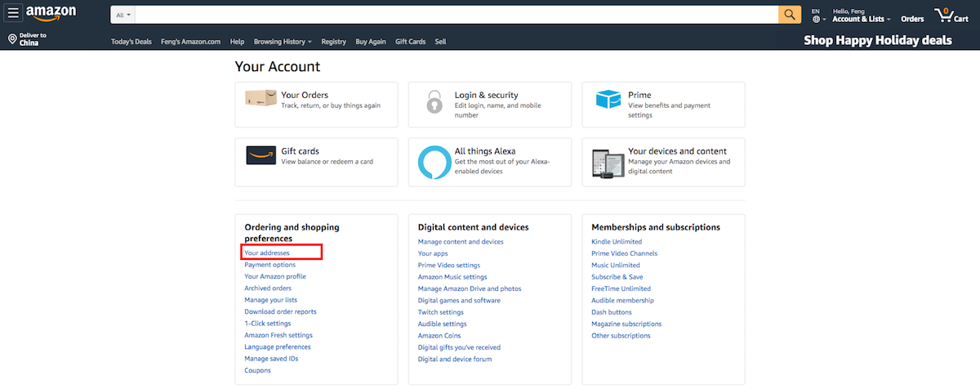Open Subscribe & Save link
This screenshot has width=980, height=389.
point(617,277)
